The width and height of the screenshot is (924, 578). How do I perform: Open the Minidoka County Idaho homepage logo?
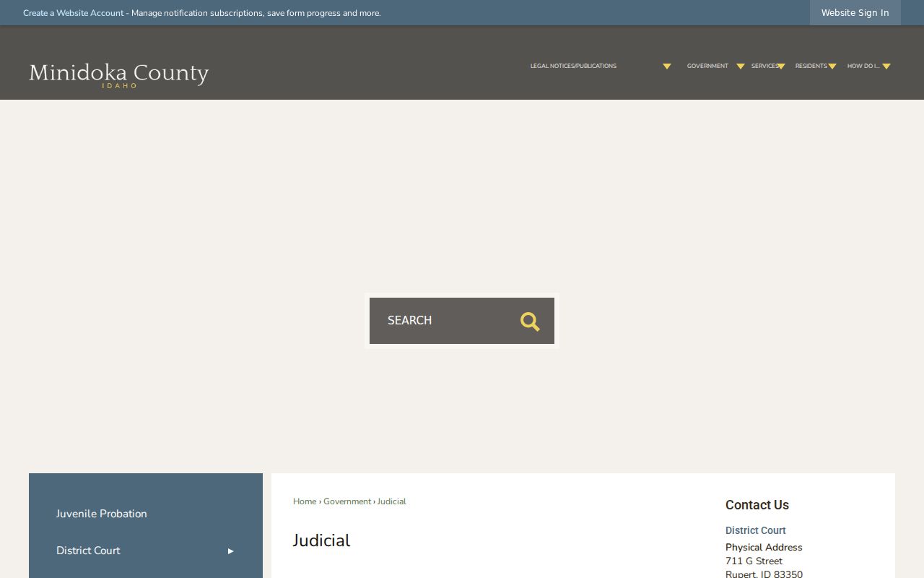[x=119, y=75]
